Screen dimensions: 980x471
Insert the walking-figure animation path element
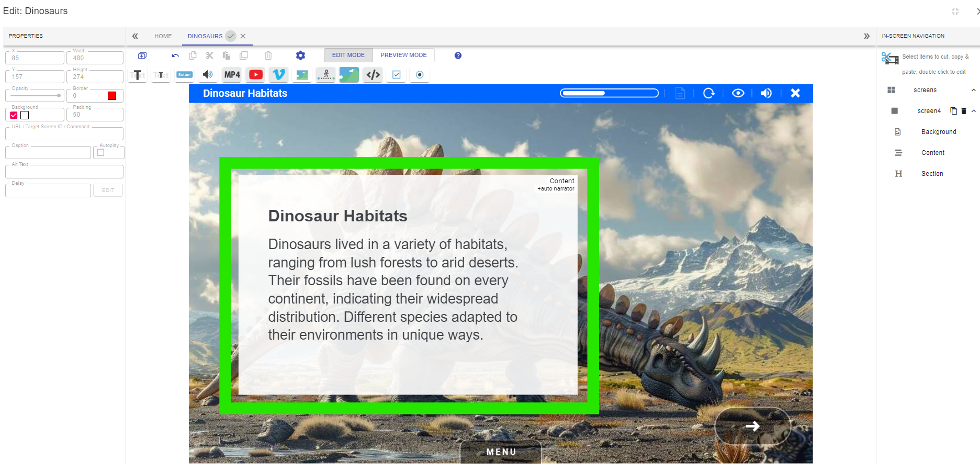coord(326,75)
